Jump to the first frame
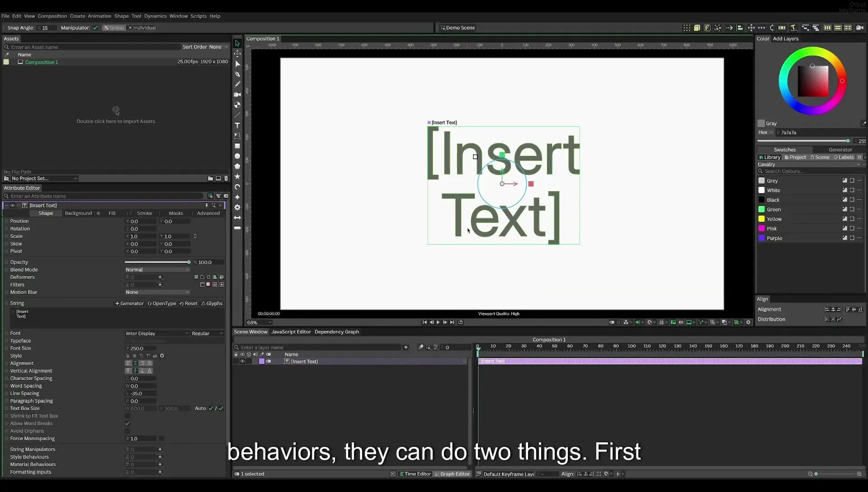This screenshot has height=492, width=868. pos(425,322)
